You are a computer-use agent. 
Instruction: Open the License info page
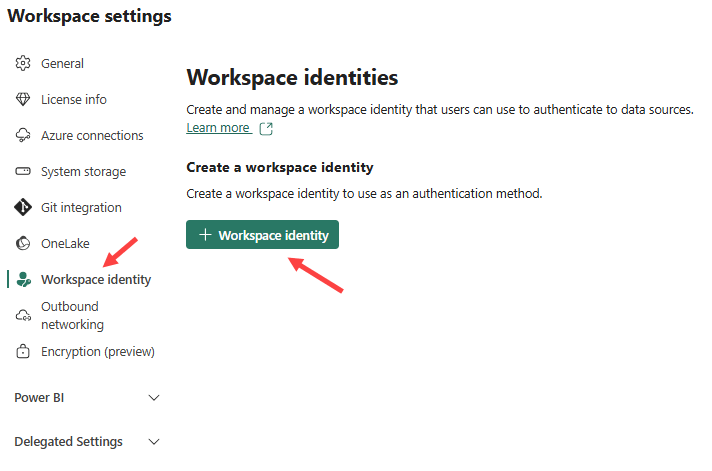[74, 99]
